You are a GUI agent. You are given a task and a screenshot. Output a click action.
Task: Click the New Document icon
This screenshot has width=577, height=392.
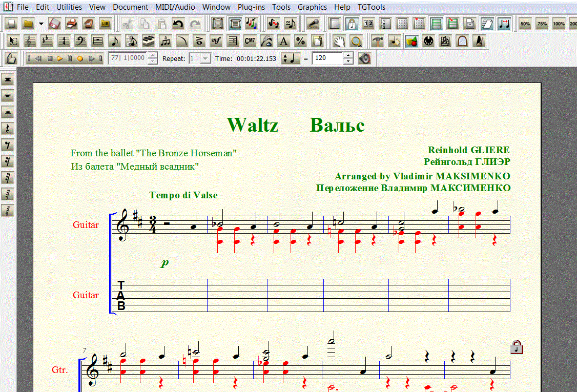pos(11,24)
